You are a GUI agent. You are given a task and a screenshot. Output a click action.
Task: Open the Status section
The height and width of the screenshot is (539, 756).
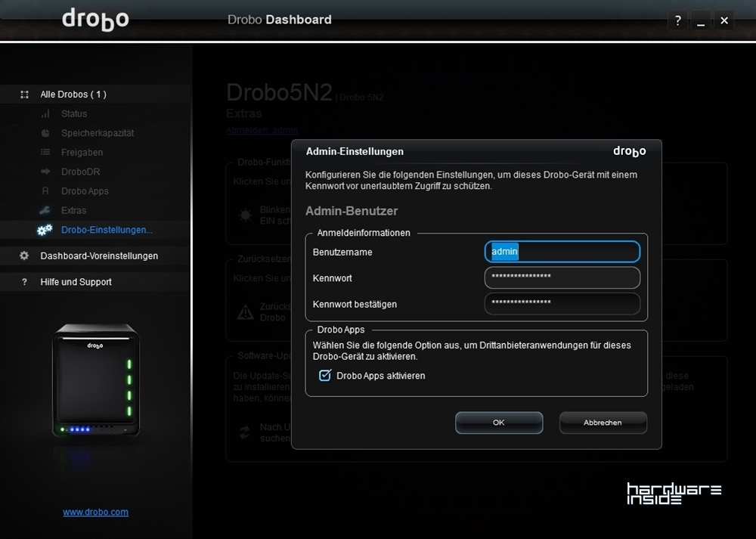(74, 114)
